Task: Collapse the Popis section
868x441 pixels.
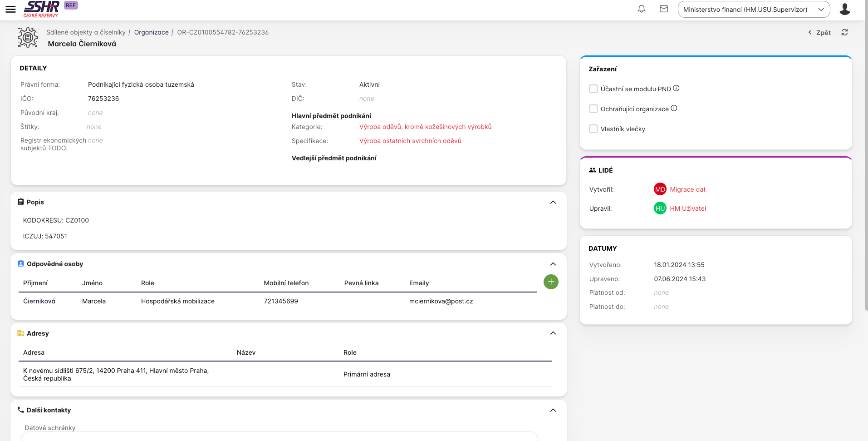Action: tap(553, 202)
